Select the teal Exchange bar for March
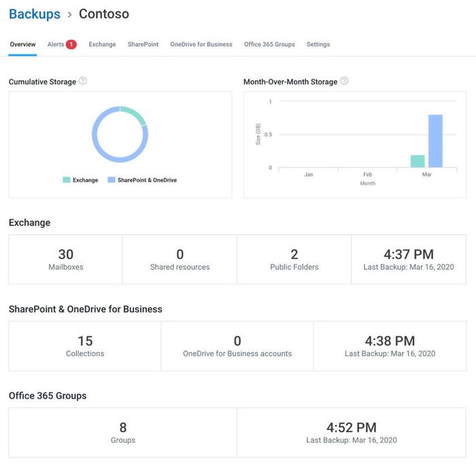 coord(418,161)
